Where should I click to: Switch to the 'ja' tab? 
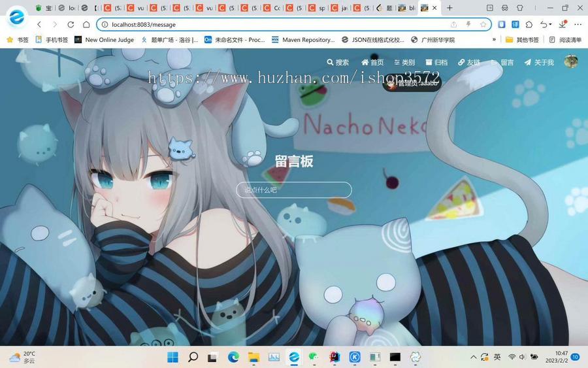click(339, 7)
